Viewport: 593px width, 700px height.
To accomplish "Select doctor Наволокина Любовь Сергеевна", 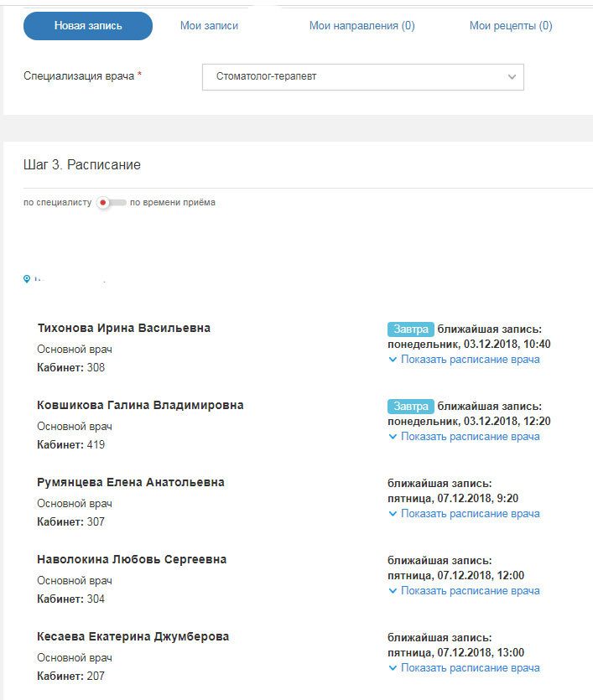I will [132, 559].
